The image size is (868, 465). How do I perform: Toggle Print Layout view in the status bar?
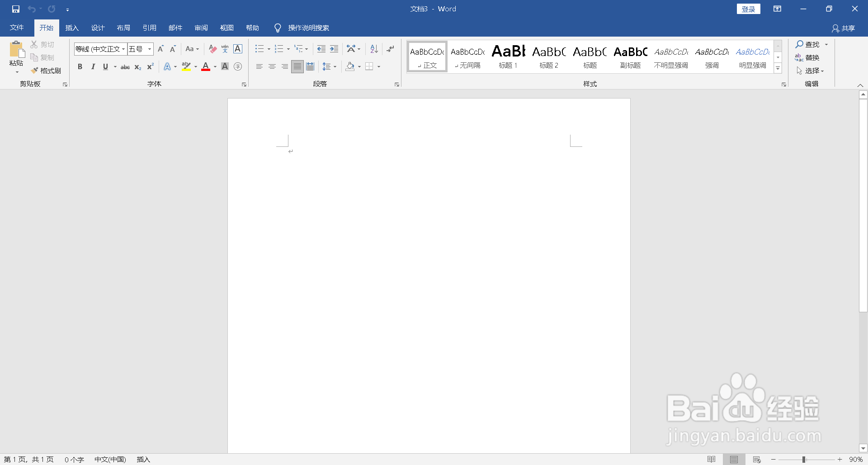[x=734, y=460]
